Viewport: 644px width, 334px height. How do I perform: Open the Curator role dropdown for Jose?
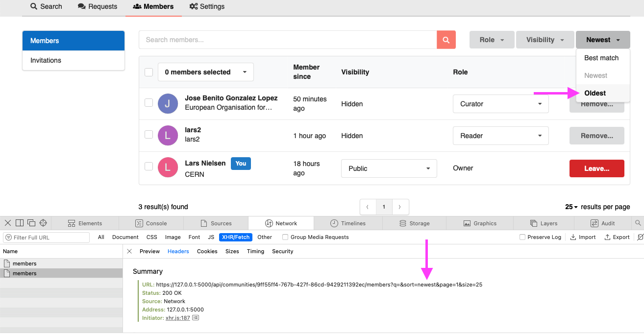coord(500,104)
